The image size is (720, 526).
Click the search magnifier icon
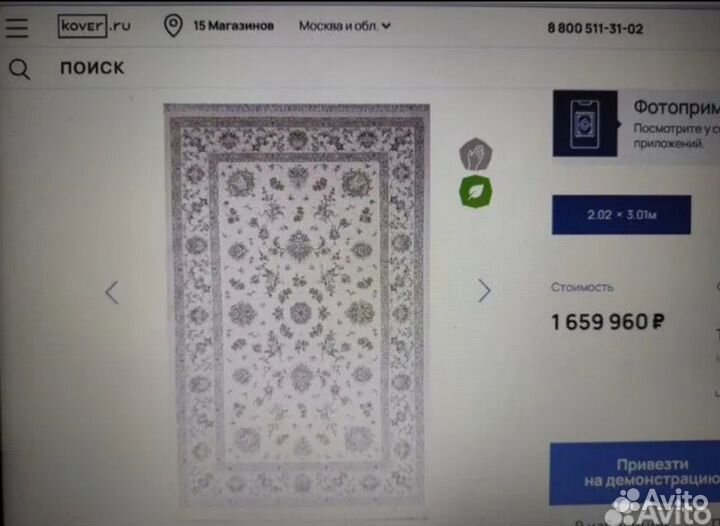(x=20, y=69)
